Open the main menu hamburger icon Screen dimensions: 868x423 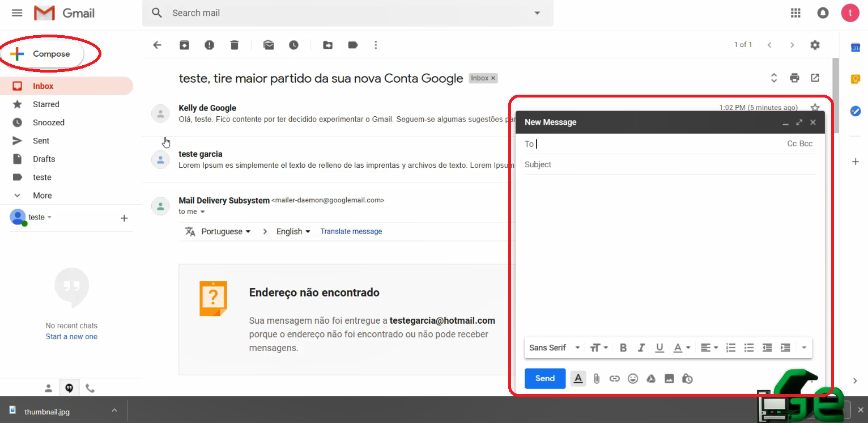pyautogui.click(x=17, y=12)
